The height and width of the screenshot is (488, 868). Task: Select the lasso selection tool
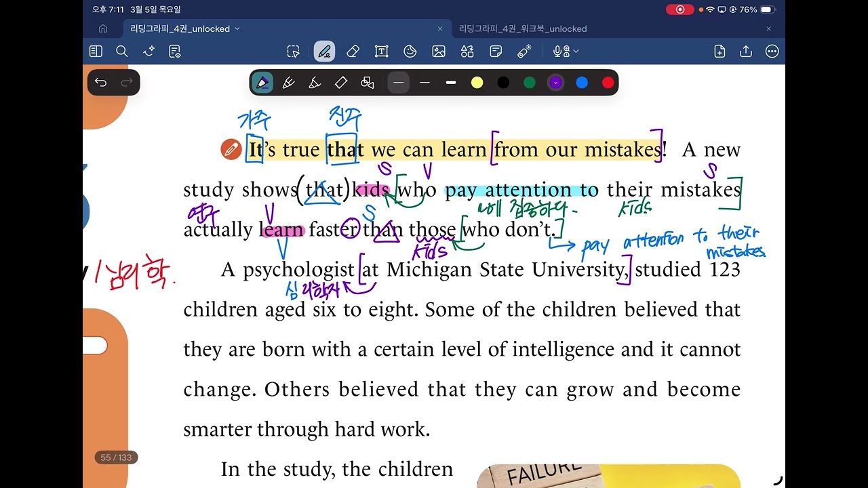[x=293, y=52]
